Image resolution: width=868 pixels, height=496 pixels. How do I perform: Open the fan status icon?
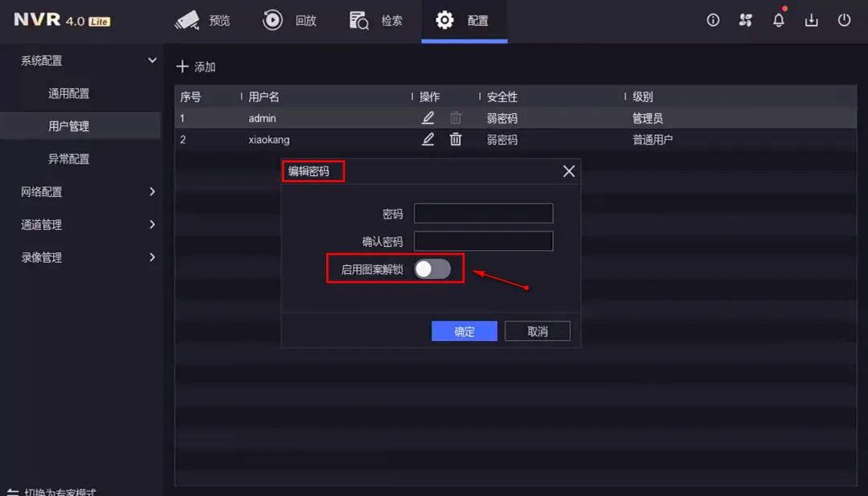[x=746, y=21]
